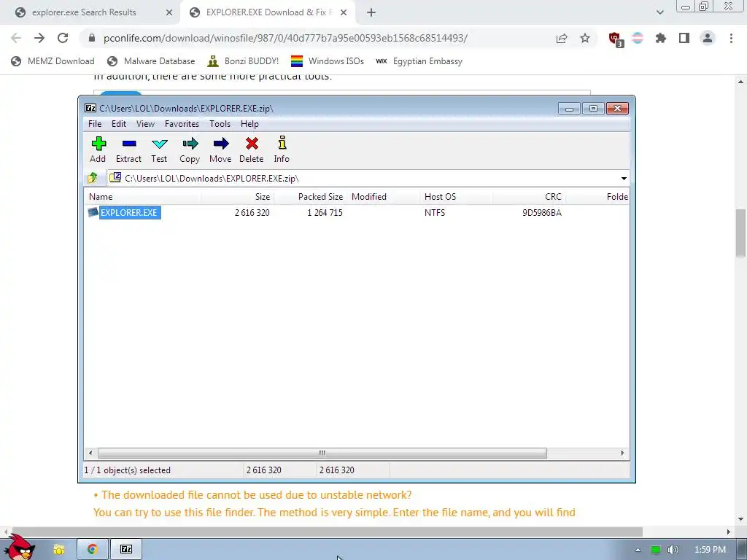Viewport: 747px width, 560px height.
Task: Click the 7-Zip scroll left arrow
Action: point(90,453)
